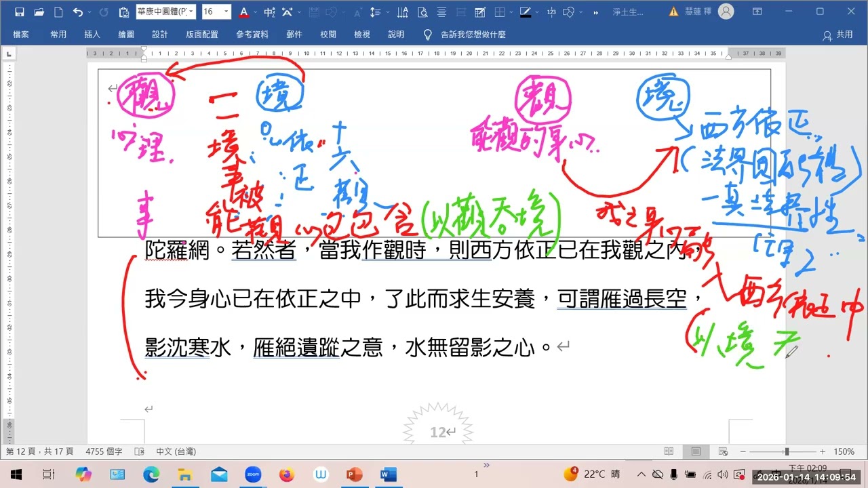Open Windows Start menu
Viewport: 868px width, 488px height.
[16, 474]
